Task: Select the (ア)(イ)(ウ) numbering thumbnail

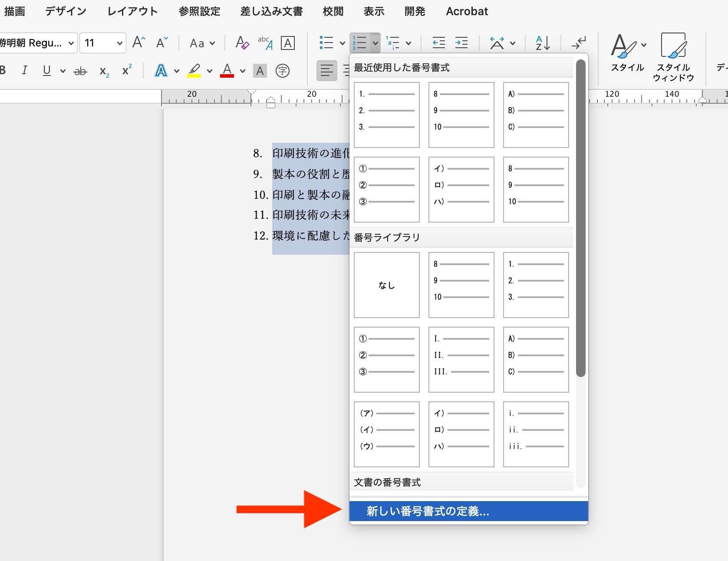Action: 387,434
